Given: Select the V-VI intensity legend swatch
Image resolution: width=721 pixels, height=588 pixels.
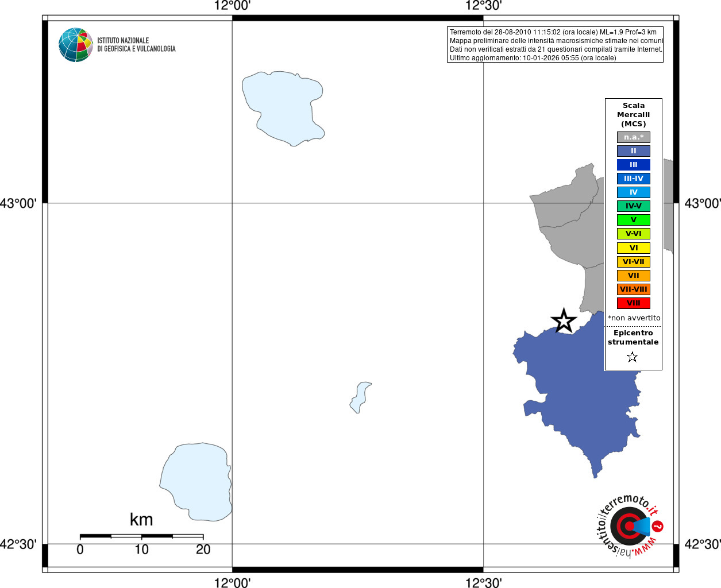Looking at the screenshot, I should 634,234.
